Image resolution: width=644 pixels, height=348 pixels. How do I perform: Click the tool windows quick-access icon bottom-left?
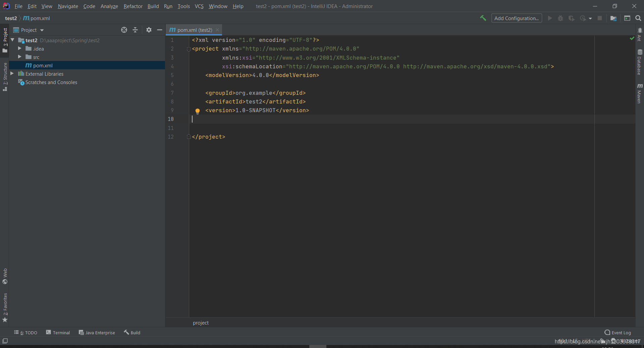[x=5, y=341]
